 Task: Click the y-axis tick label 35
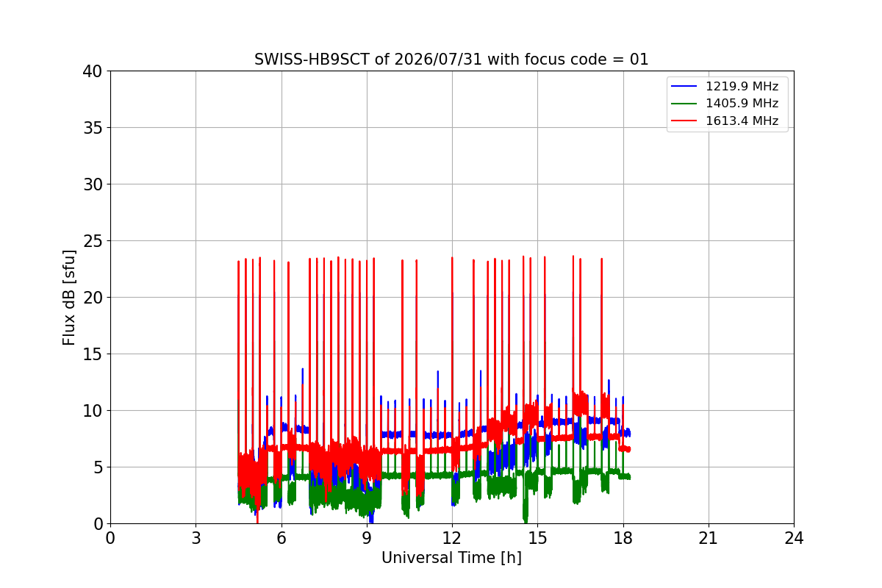click(x=93, y=128)
